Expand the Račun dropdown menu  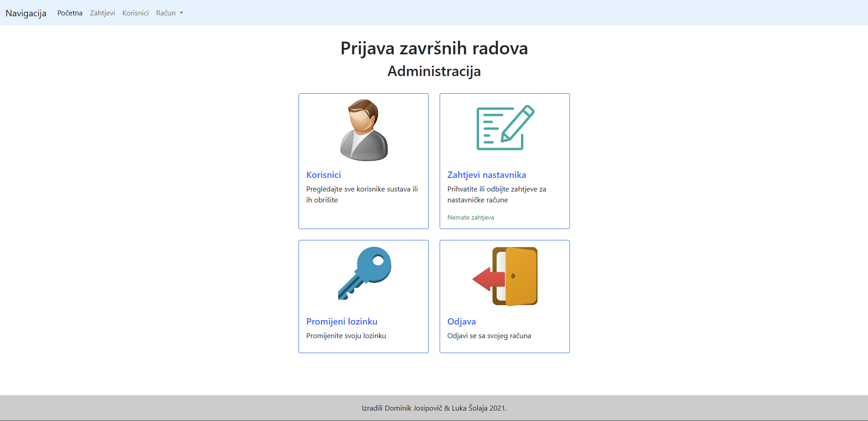(x=169, y=13)
